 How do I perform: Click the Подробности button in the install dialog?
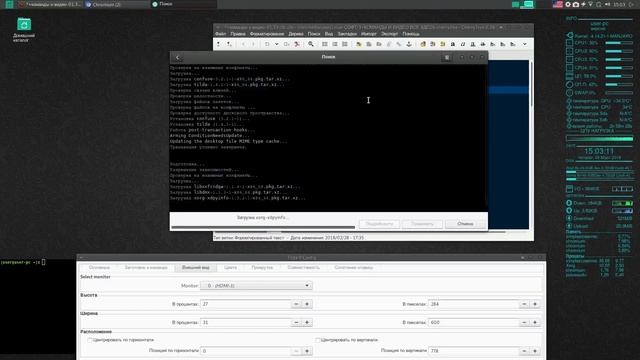(x=379, y=224)
